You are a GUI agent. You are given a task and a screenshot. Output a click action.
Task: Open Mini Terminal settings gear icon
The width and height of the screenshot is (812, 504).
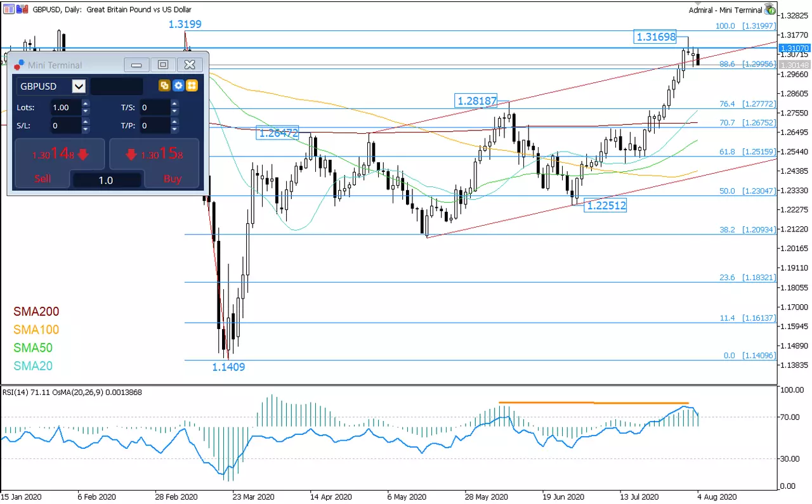pos(178,86)
